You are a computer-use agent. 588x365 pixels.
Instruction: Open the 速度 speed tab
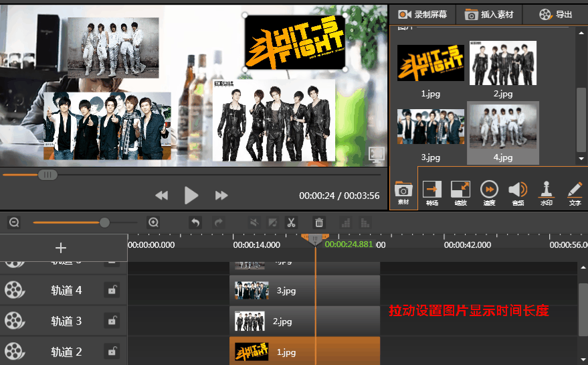[x=489, y=193]
